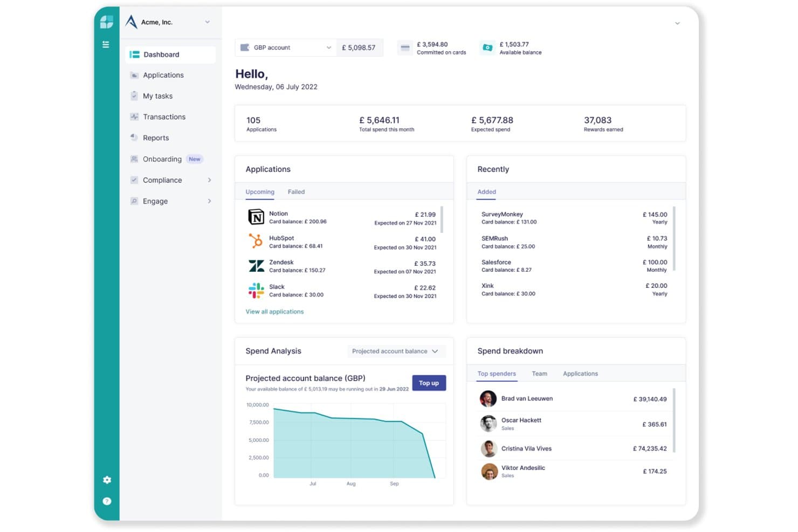Click the SurveyMonkey entry in Recently
Image resolution: width=798 pixels, height=532 pixels.
574,218
